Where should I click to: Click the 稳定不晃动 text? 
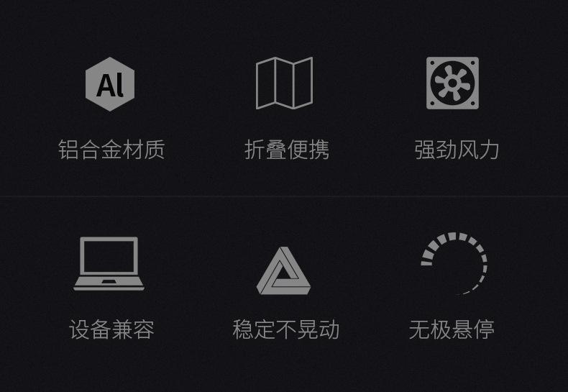pyautogui.click(x=286, y=329)
